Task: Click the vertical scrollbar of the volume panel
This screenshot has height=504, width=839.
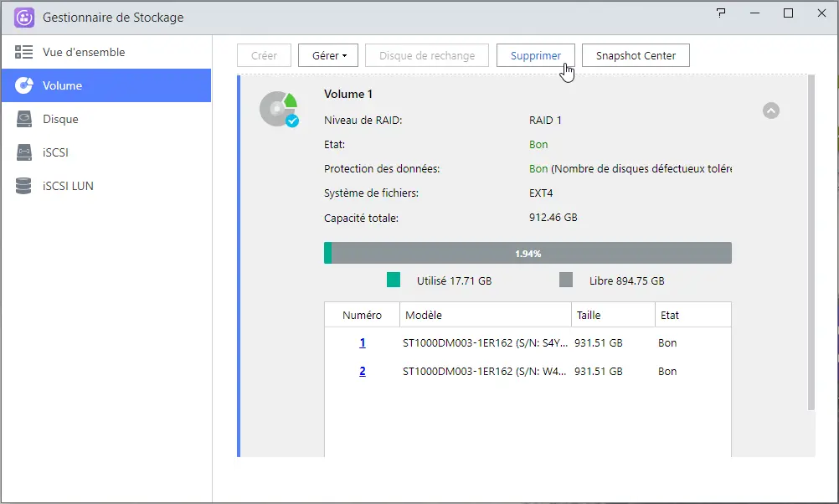Action: tap(811, 251)
